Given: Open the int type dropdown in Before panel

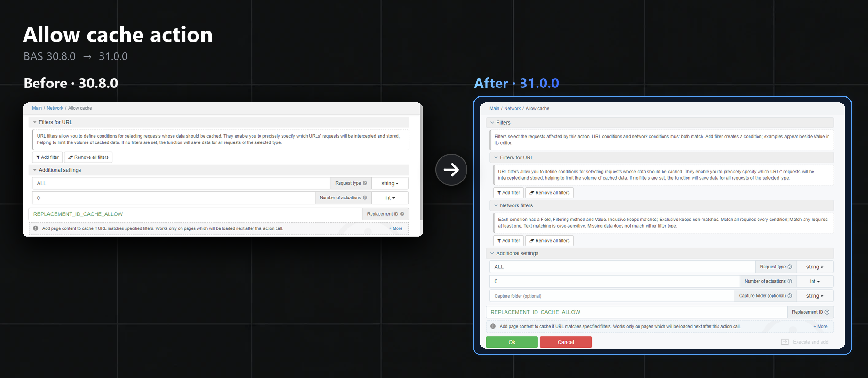Looking at the screenshot, I should [390, 198].
